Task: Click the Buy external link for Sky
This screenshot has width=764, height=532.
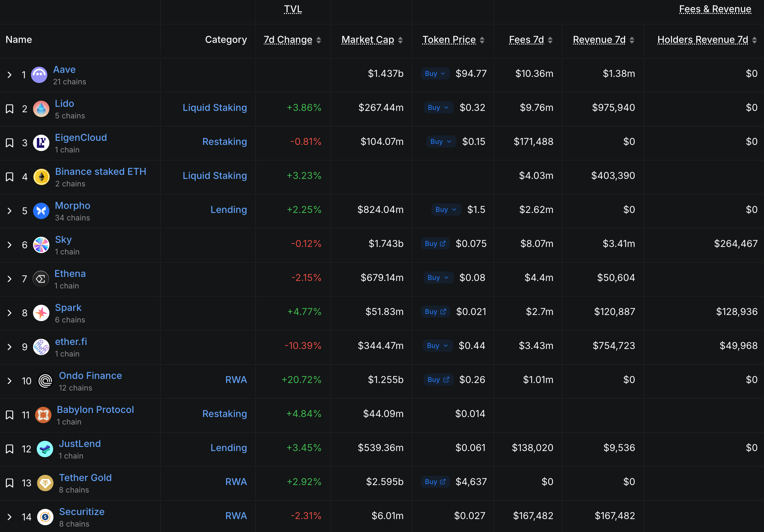Action: (x=435, y=244)
